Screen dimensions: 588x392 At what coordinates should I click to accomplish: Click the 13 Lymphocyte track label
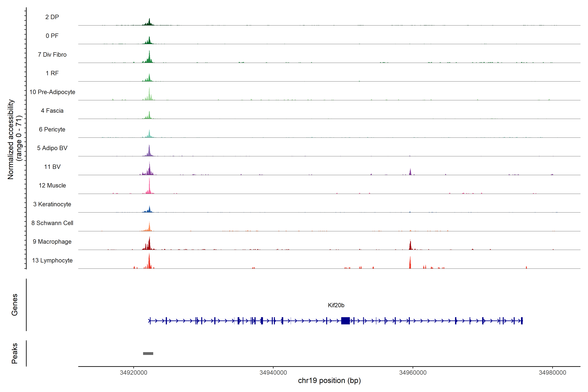(52, 260)
